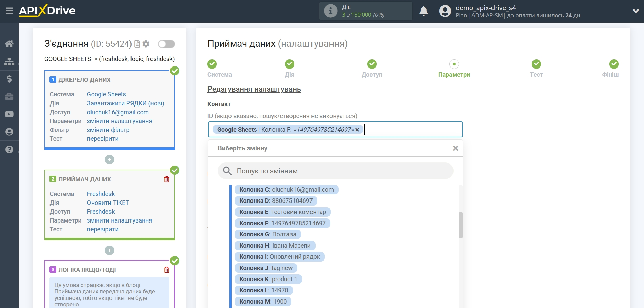This screenshot has height=308, width=644.
Task: Click the ДЖЕРЕЛО ДАНИХ block title
Action: point(85,80)
